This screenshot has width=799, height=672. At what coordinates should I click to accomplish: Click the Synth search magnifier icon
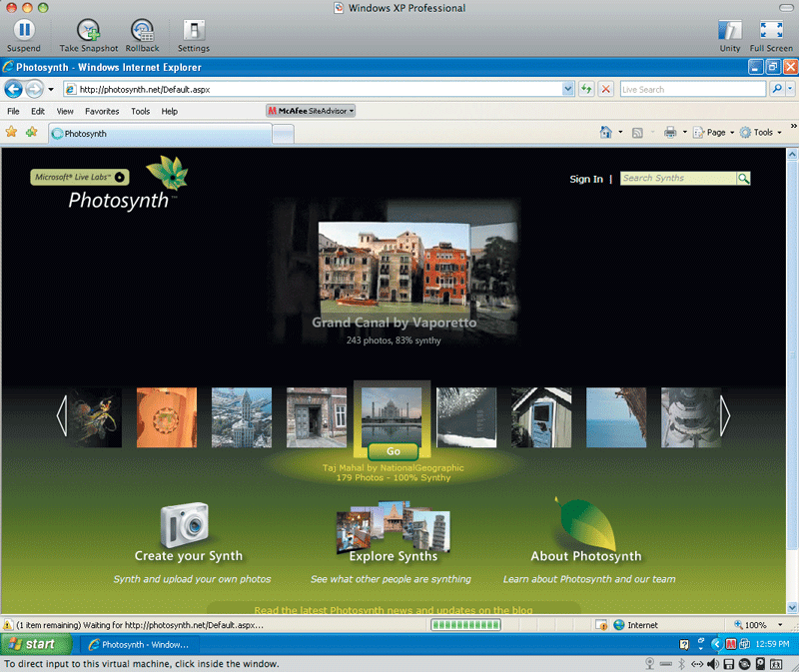743,179
